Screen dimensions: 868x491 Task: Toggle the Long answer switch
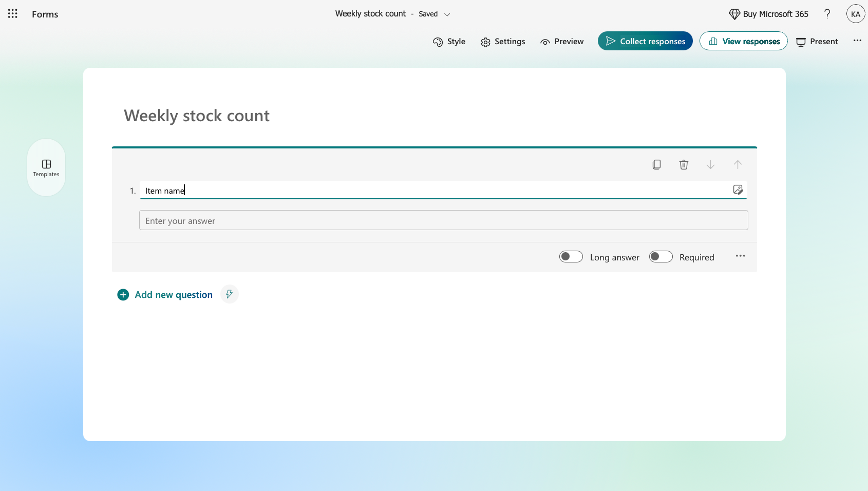(x=571, y=257)
